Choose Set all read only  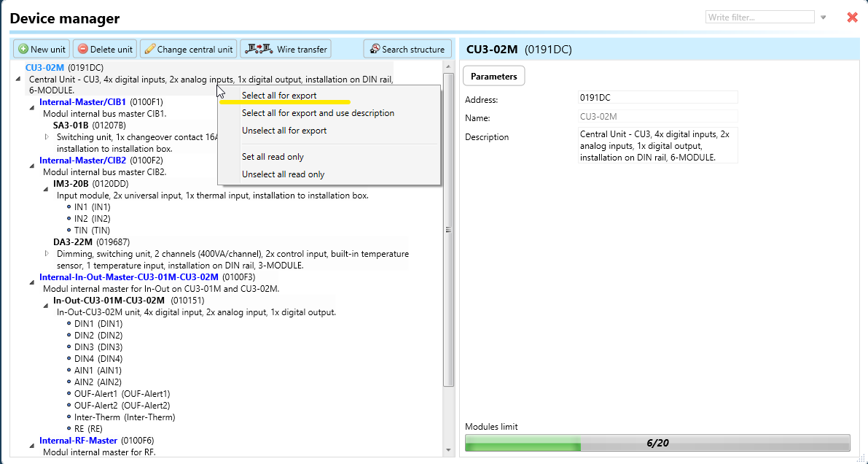273,157
